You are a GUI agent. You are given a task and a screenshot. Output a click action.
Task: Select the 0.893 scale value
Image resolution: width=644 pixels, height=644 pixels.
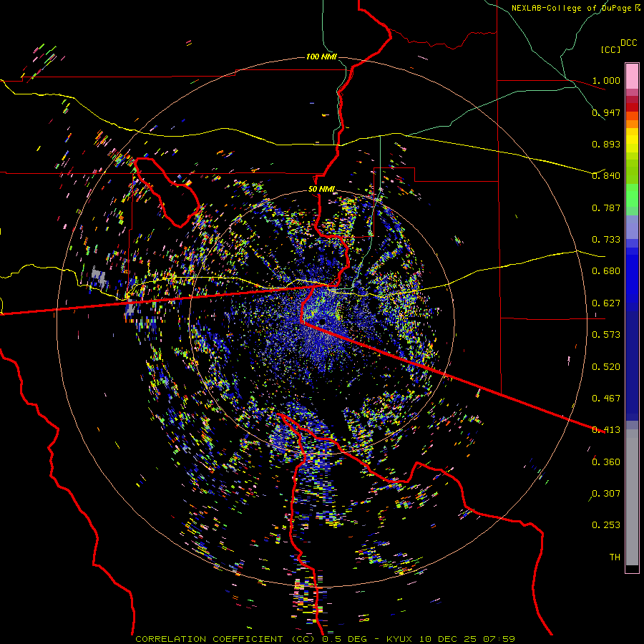pos(606,144)
